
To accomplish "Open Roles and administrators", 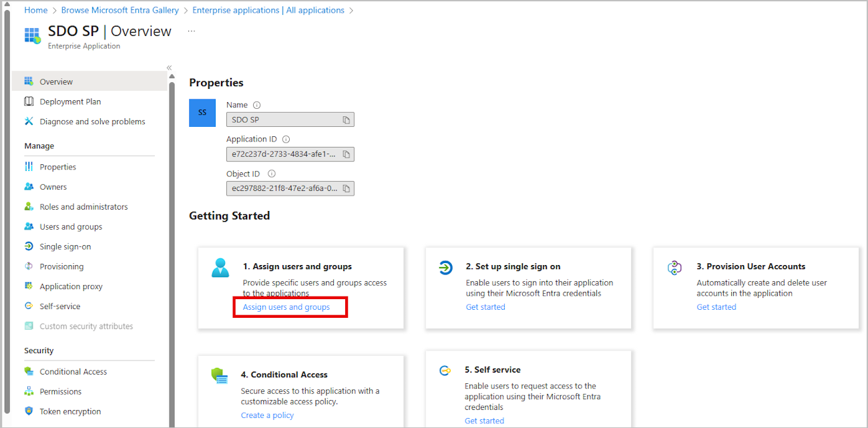I will coord(83,207).
